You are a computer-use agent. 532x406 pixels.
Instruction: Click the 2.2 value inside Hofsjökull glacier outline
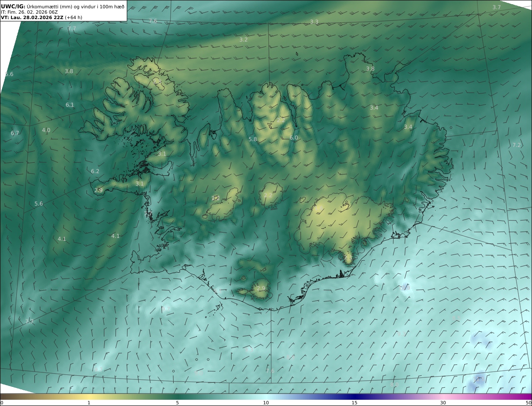(268, 196)
